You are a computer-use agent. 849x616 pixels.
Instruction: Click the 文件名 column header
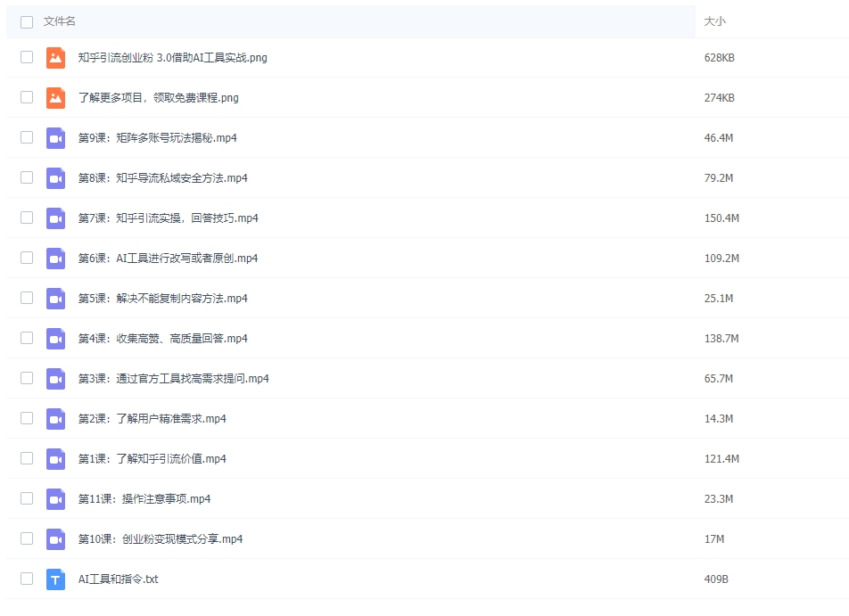point(58,21)
